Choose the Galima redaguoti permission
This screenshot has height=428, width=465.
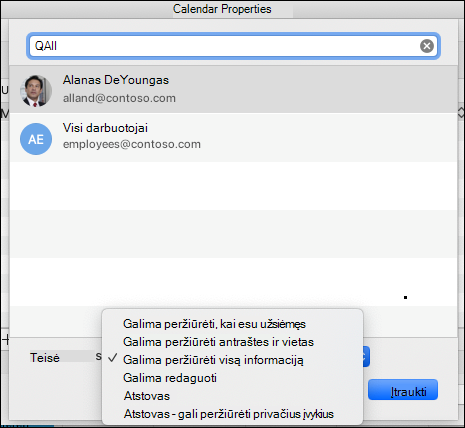(x=232, y=378)
